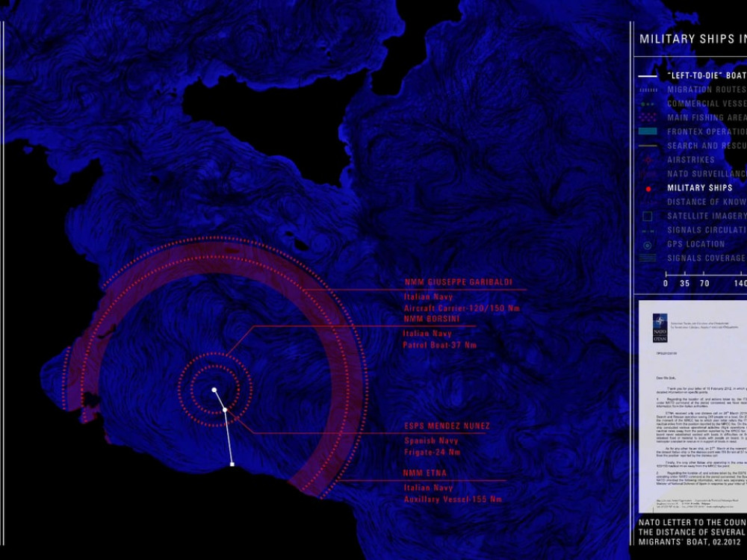Click the Airstrikes crosshair icon
The image size is (747, 560).
click(x=648, y=160)
